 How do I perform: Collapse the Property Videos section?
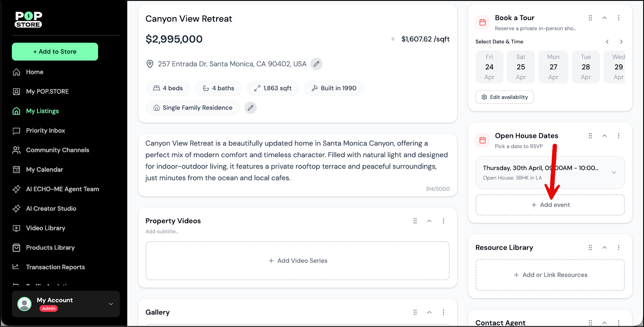[429, 221]
